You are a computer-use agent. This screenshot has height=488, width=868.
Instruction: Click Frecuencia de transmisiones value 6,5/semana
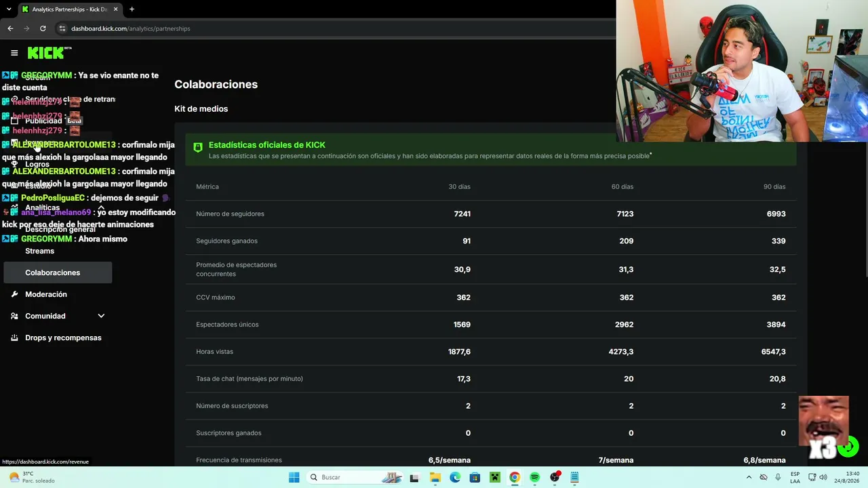tap(449, 460)
